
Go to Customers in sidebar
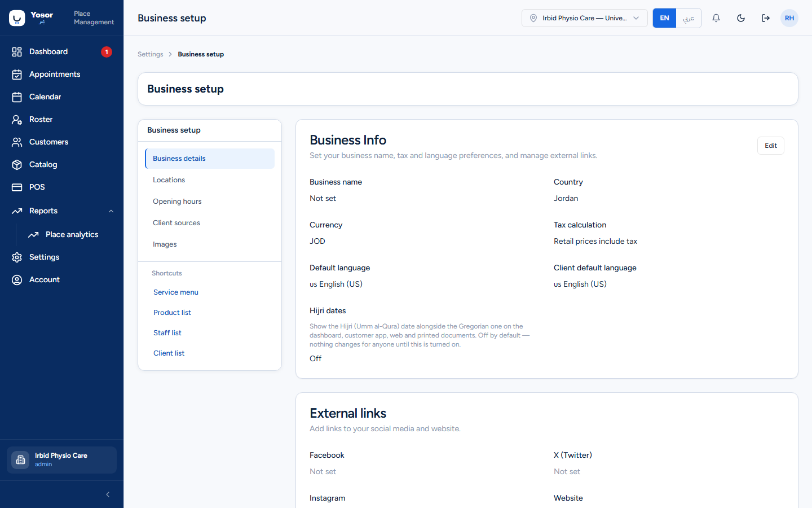coord(61,142)
